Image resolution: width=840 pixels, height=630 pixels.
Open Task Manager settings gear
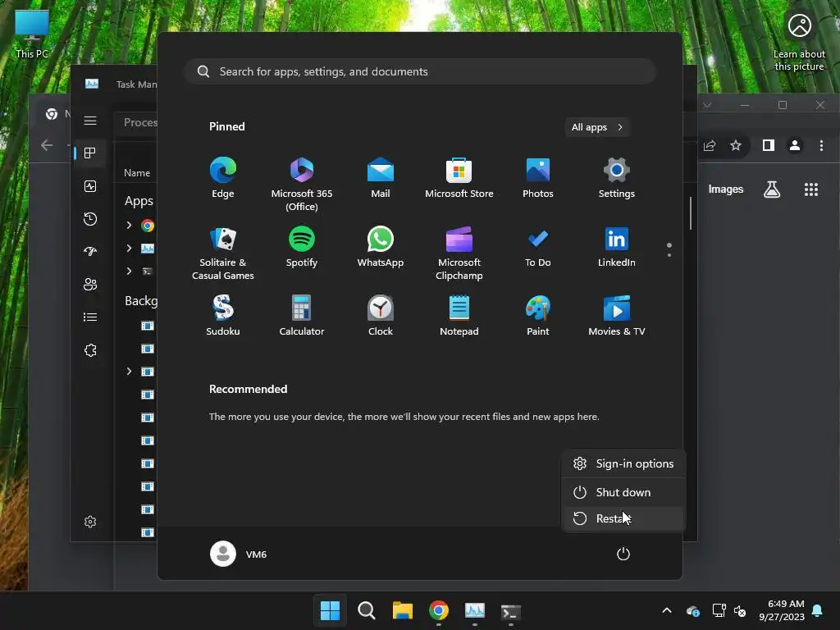point(90,522)
